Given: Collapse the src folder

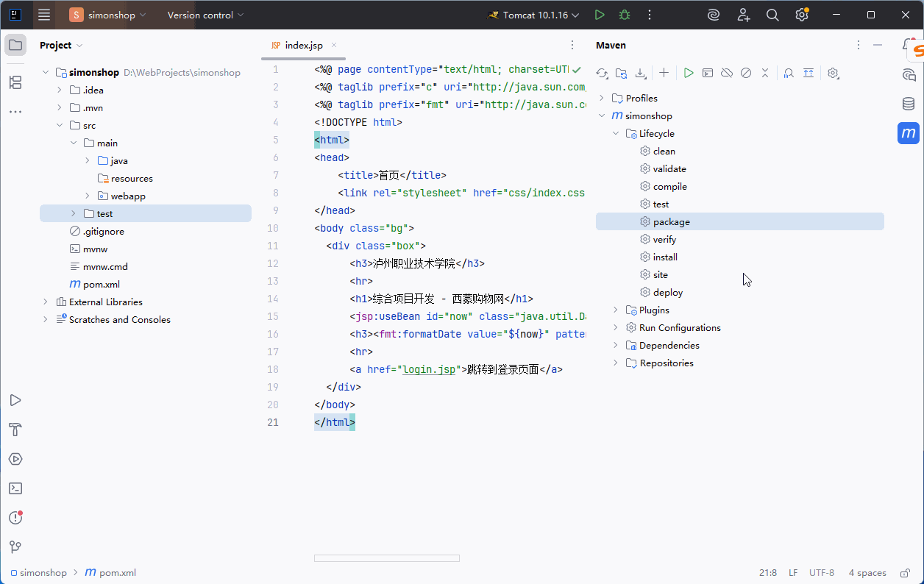Looking at the screenshot, I should (x=59, y=125).
